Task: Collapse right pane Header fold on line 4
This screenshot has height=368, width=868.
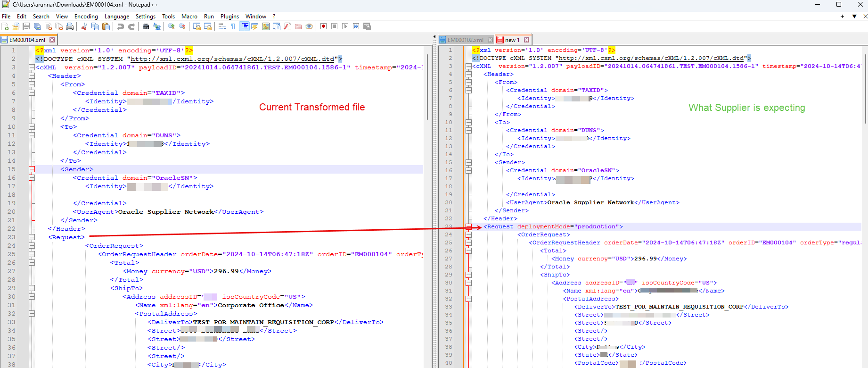Action: pyautogui.click(x=468, y=74)
